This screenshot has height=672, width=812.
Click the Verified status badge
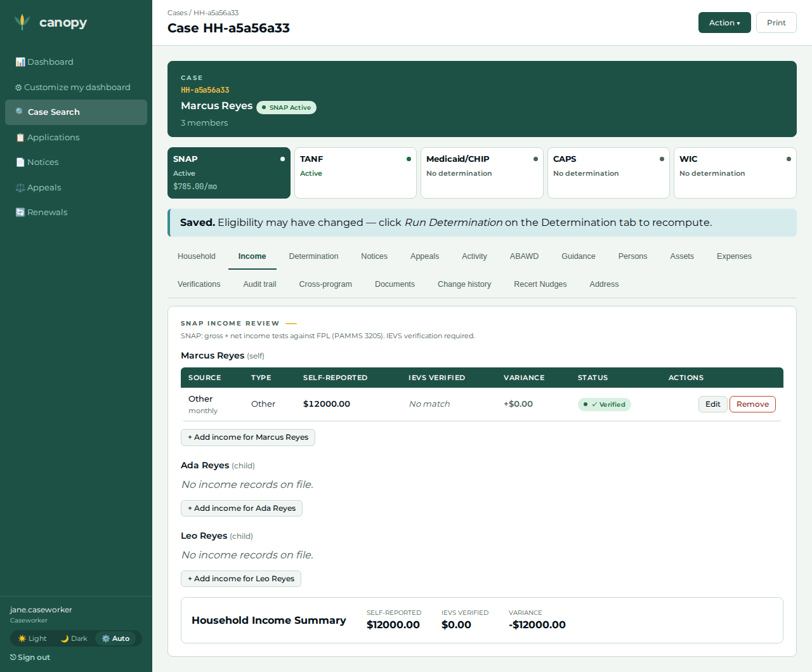(605, 404)
